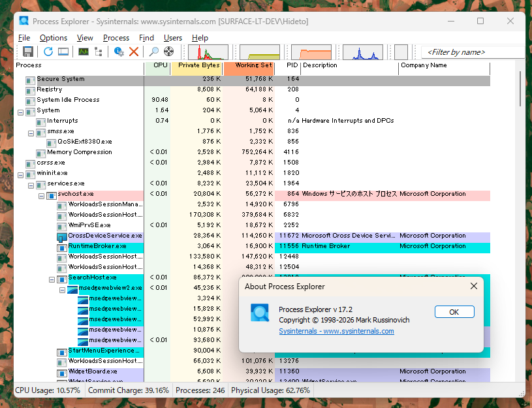Sort by the Description column header
Screen dimensions: 532x408
[x=349, y=68]
